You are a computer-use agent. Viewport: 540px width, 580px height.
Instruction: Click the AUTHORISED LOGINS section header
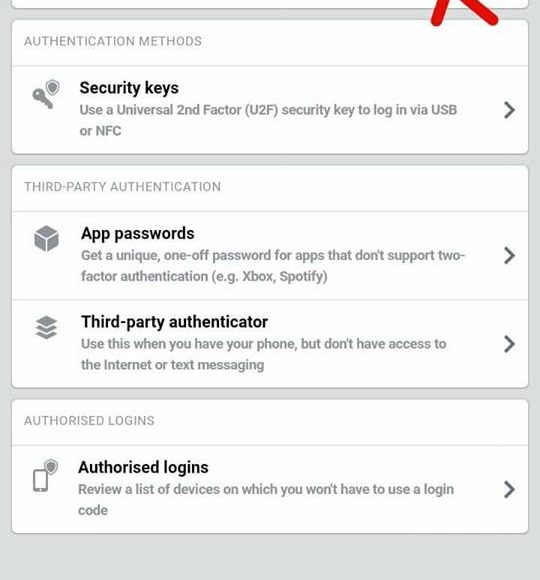(89, 421)
